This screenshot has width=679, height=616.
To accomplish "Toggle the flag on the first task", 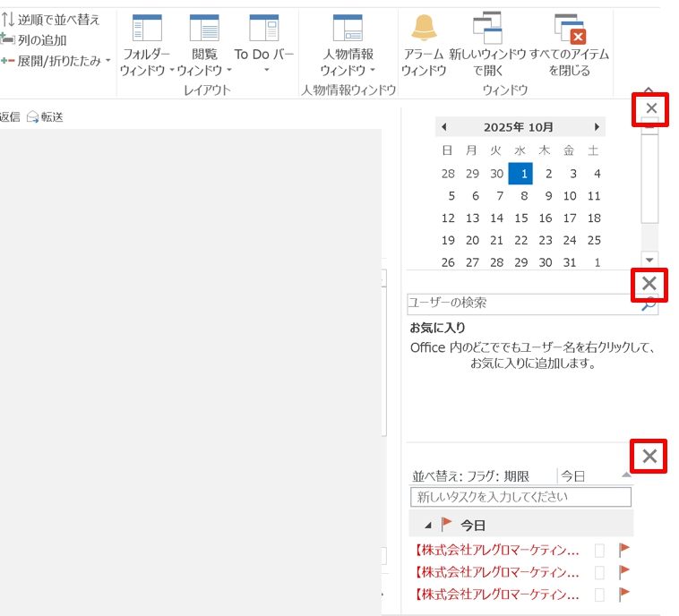I will pyautogui.click(x=624, y=550).
